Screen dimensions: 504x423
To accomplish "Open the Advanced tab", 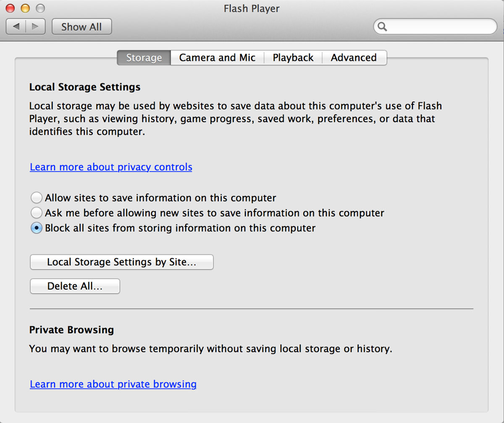I will coord(354,57).
